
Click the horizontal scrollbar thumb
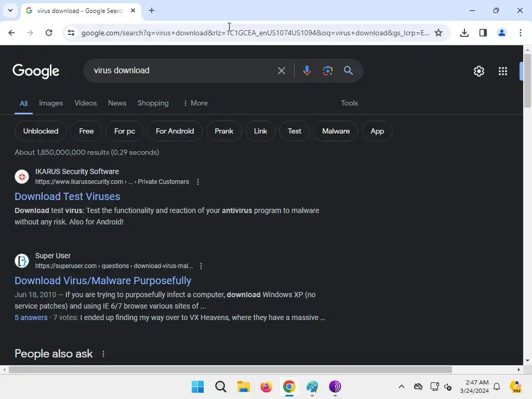tap(230, 369)
